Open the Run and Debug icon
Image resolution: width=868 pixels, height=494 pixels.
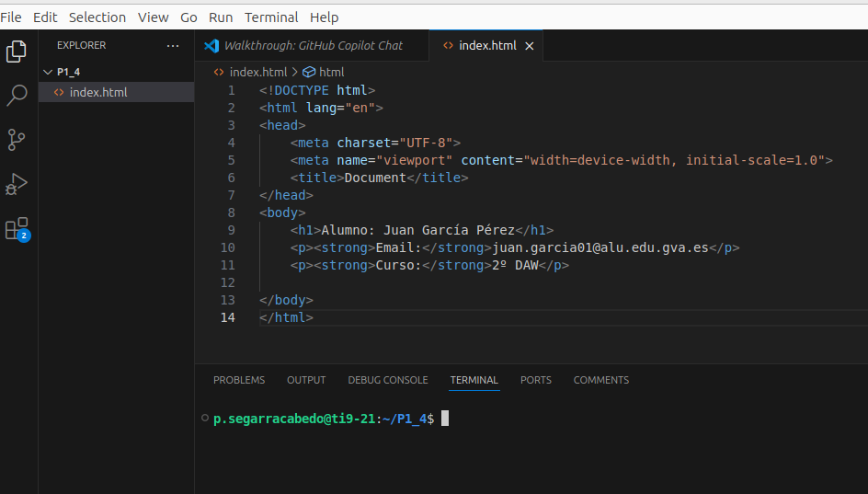(17, 184)
